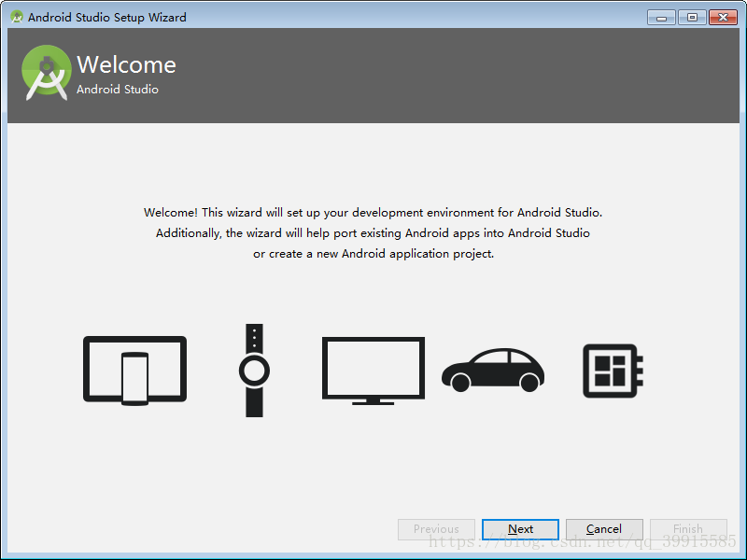The image size is (747, 560).
Task: Click the disabled Previous button
Action: click(x=436, y=529)
